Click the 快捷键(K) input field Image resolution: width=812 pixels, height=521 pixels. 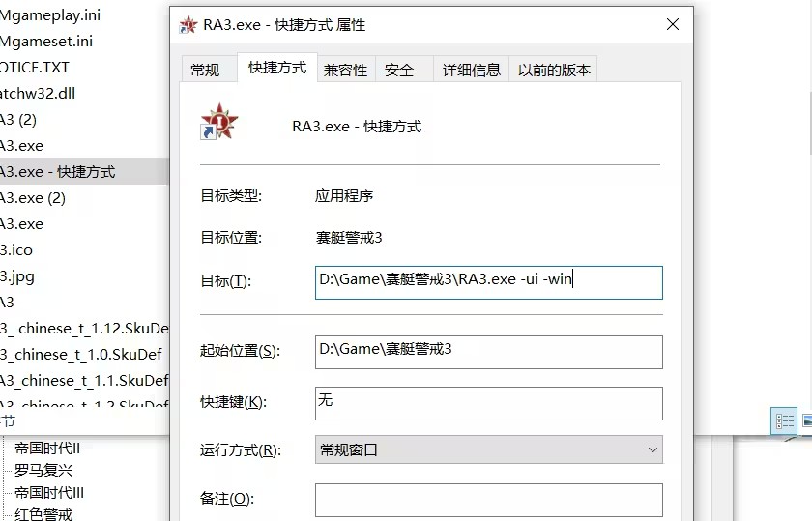tap(488, 403)
